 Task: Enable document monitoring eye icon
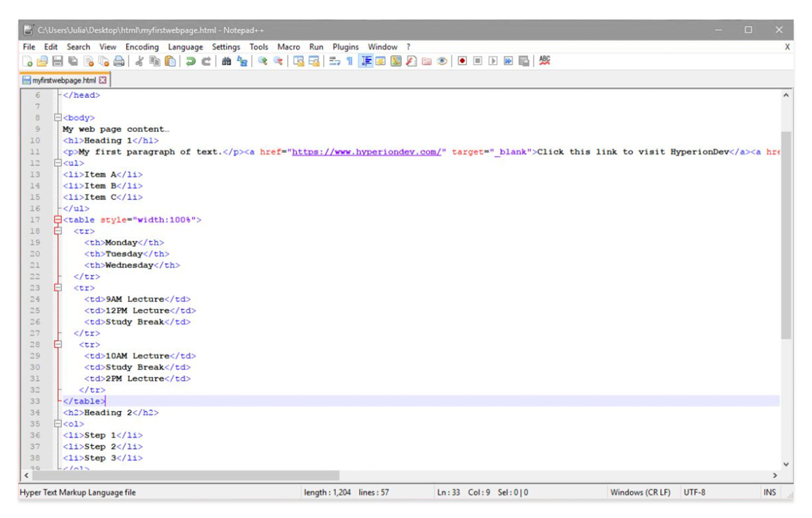[442, 61]
